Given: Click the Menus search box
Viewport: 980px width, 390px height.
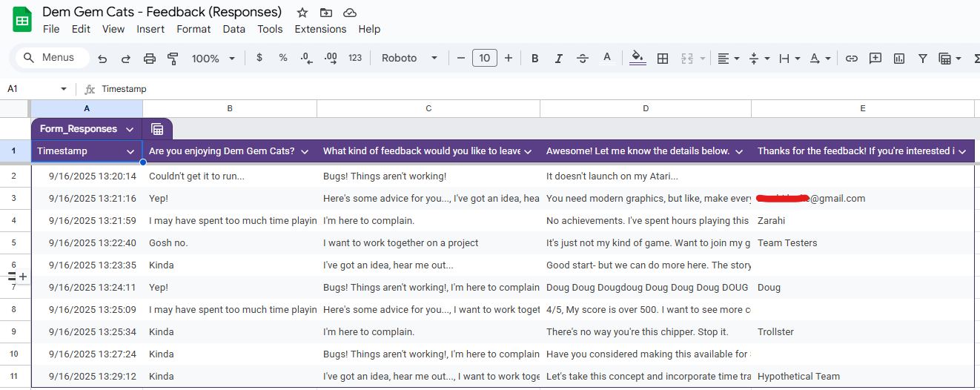Looking at the screenshot, I should [52, 58].
